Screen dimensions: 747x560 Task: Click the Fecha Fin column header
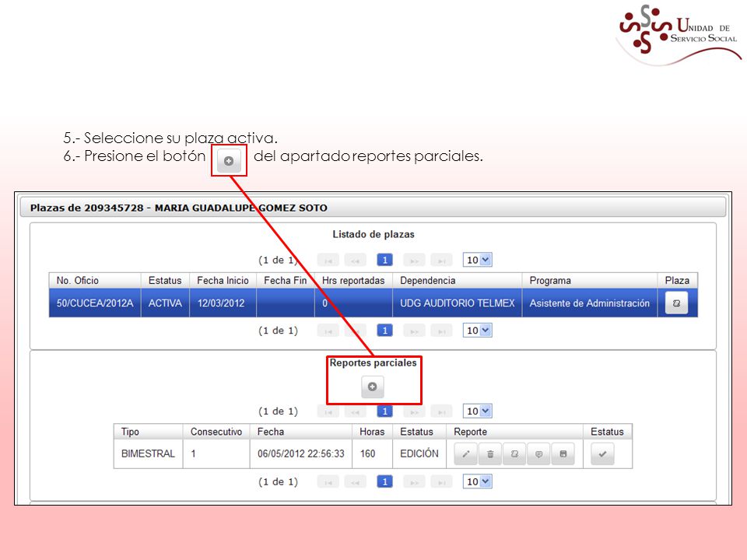286,281
